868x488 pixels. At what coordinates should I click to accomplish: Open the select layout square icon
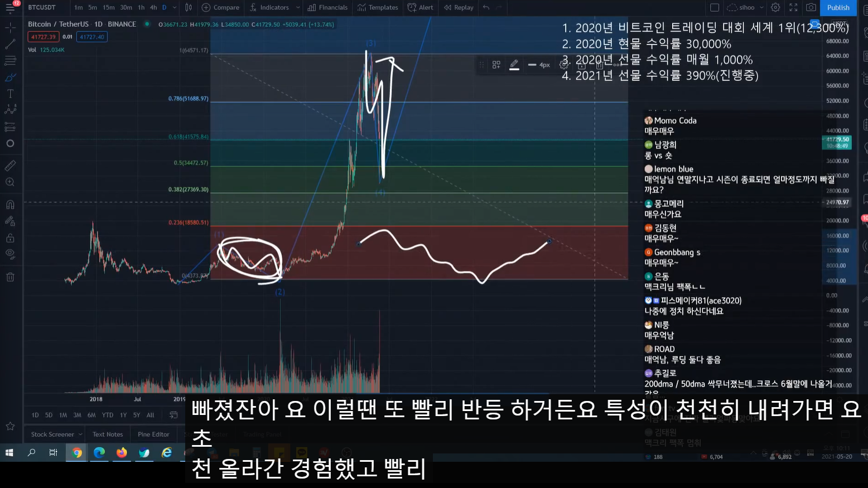coord(715,8)
